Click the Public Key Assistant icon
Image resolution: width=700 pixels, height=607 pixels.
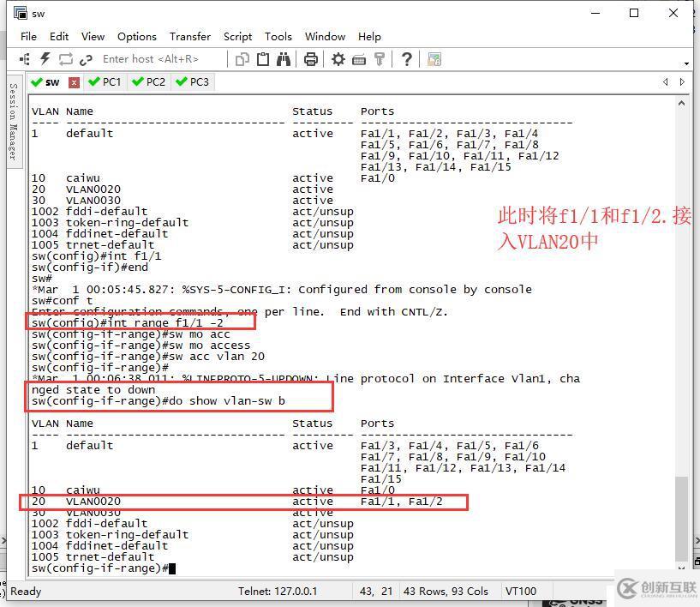pos(380,59)
